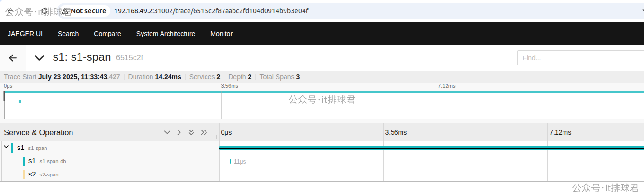Click the 7.12ms label above the minimap
This screenshot has width=644, height=195.
447,86
